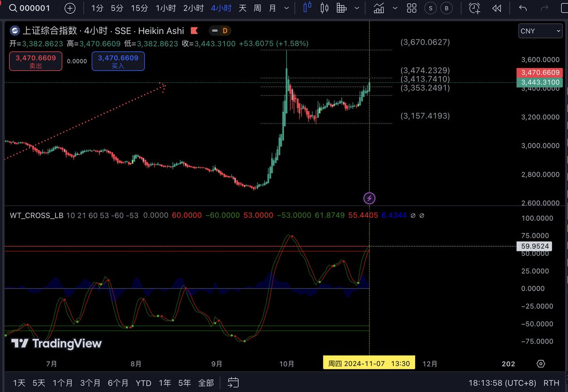Click the blue 6.4344 indicator value
The image size is (568, 392).
point(394,215)
